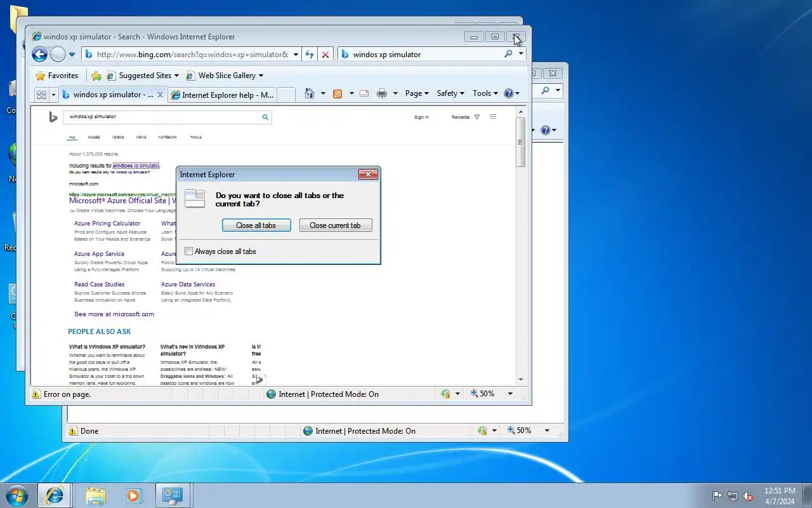Image resolution: width=812 pixels, height=508 pixels.
Task: Open the Web Slice Gallery favorites item
Action: [x=225, y=76]
